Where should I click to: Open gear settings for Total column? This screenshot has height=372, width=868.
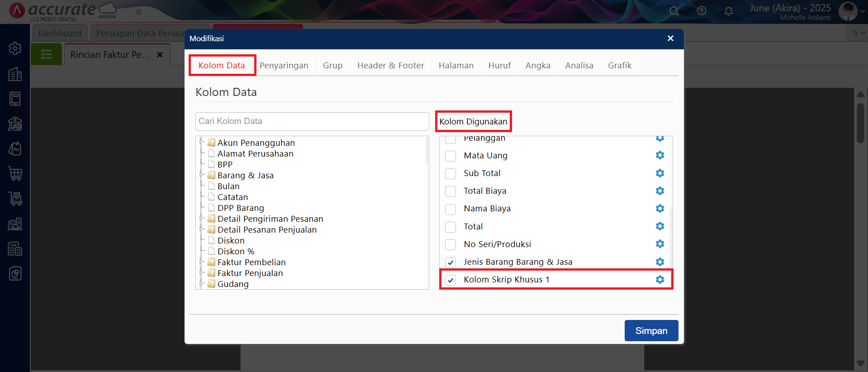click(660, 226)
